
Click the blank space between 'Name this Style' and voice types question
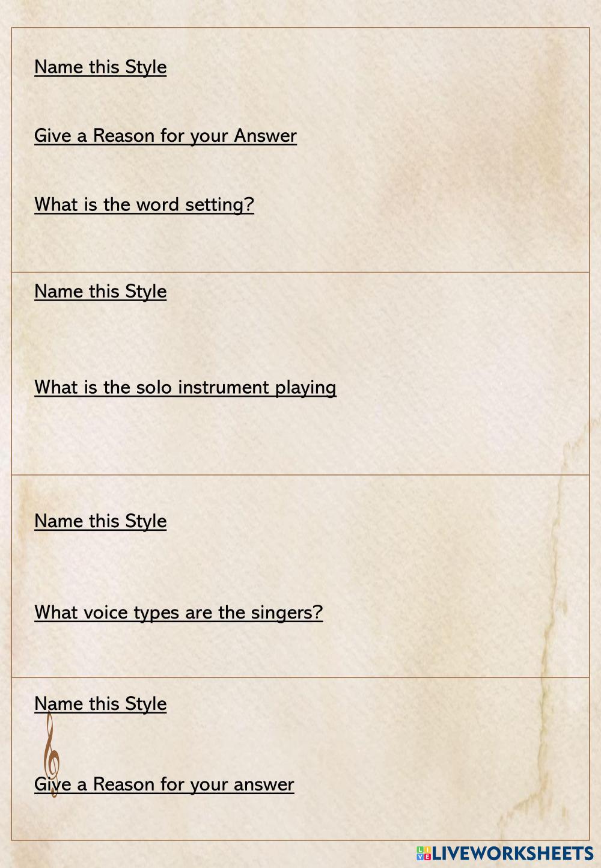pos(180,566)
